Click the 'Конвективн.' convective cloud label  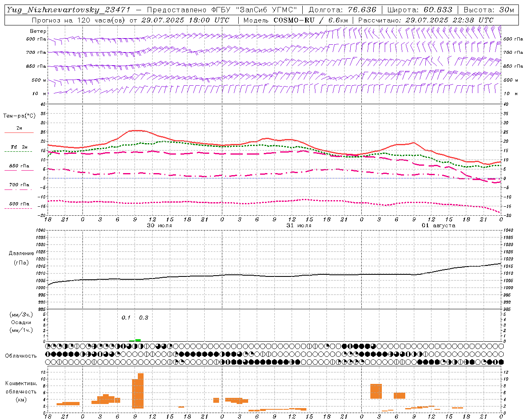pyautogui.click(x=21, y=383)
